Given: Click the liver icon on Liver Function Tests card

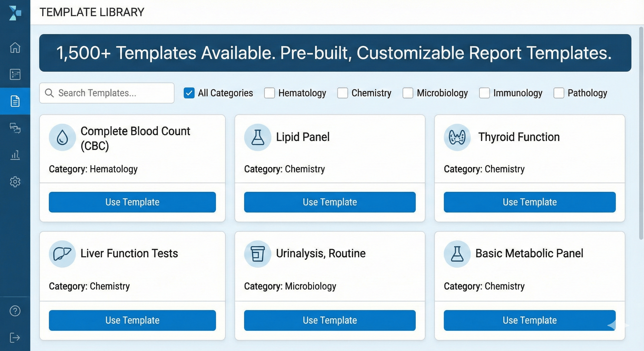Looking at the screenshot, I should [62, 253].
